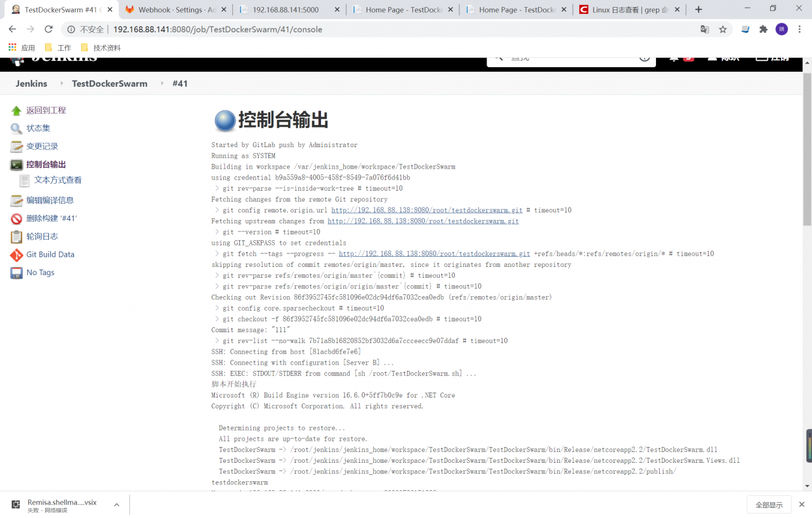This screenshot has width=812, height=518.
Task: Bookmark this page with the star icon
Action: [x=723, y=29]
